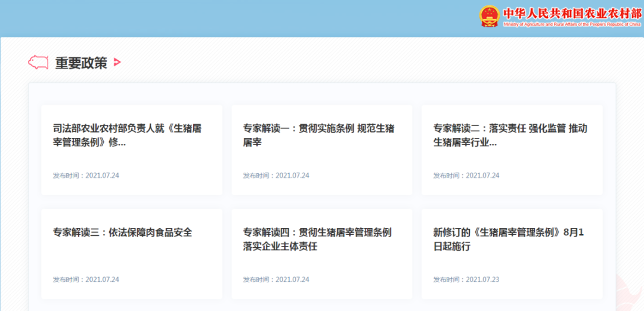Click publish date under 专家解读一 card
This screenshot has width=644, height=311.
[x=276, y=175]
